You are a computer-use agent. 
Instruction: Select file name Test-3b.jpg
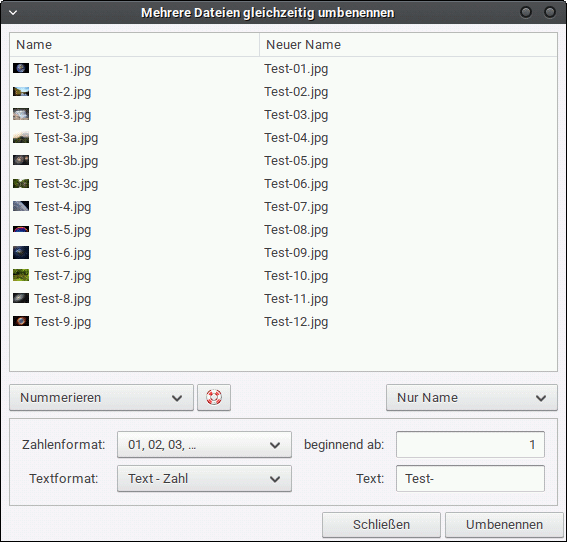coord(66,161)
